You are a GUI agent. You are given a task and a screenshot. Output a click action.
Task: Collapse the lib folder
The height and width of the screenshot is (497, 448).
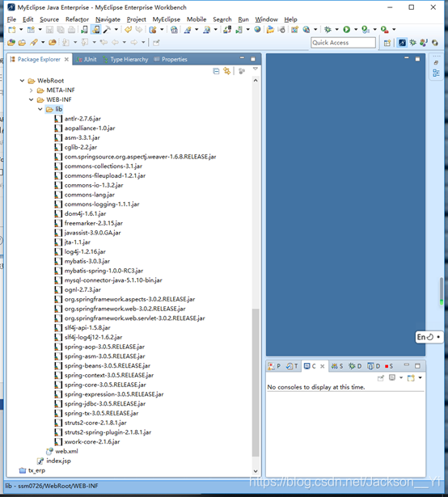coord(40,109)
